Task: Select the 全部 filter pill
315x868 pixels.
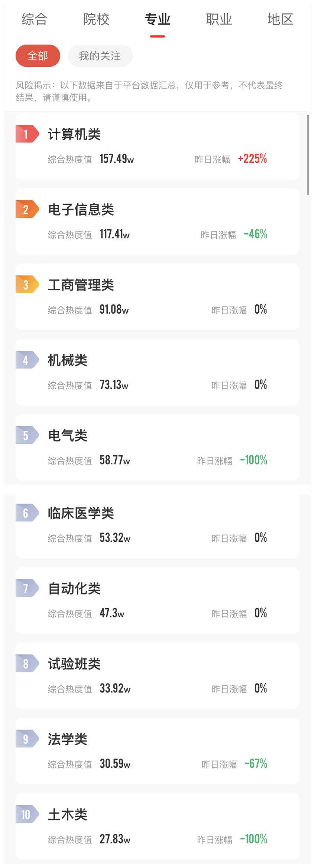Action: coord(38,56)
